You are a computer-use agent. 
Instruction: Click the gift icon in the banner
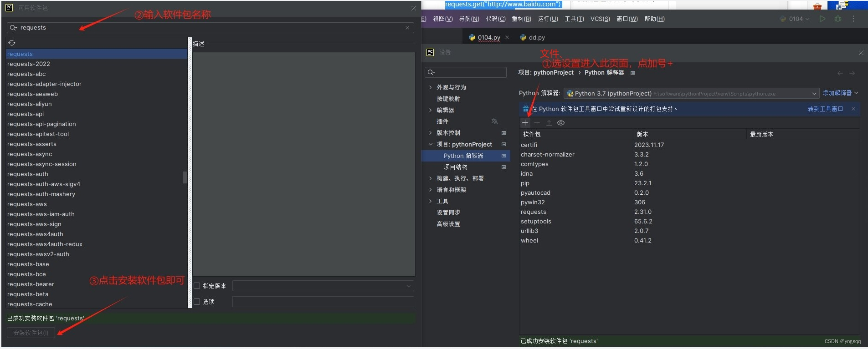tap(526, 109)
